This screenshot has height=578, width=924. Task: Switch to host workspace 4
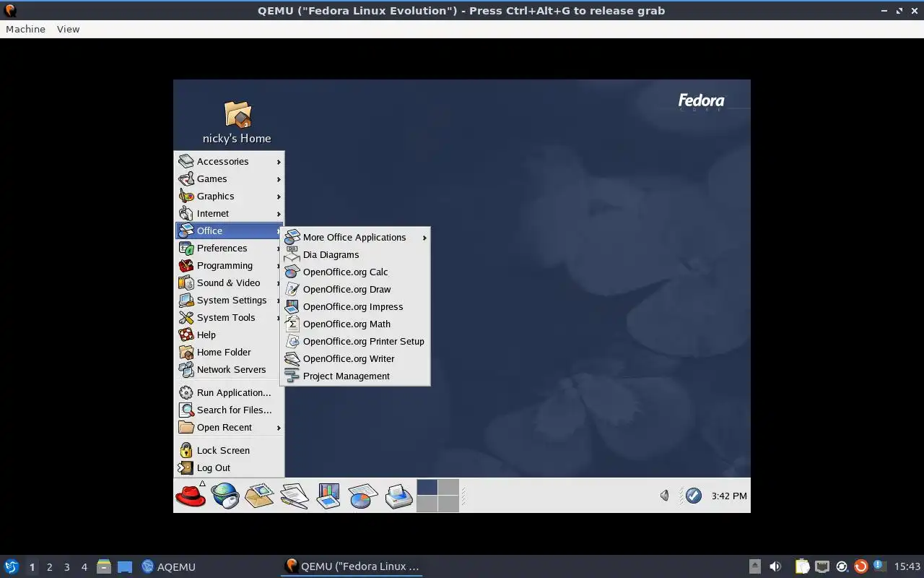(84, 567)
